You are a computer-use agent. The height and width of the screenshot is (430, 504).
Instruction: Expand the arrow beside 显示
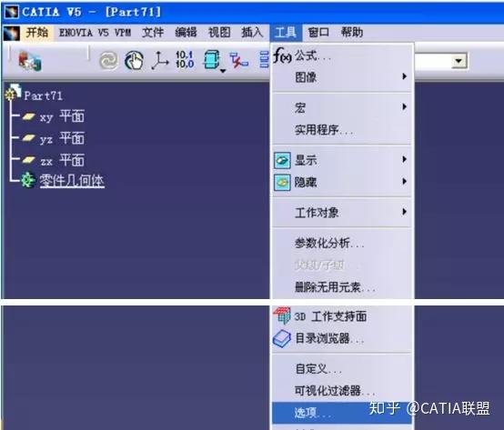[404, 159]
